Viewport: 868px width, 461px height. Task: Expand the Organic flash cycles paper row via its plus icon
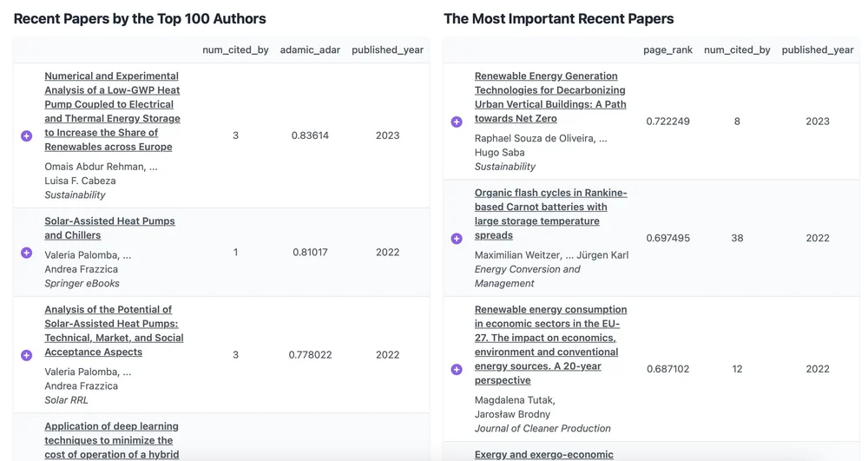click(x=457, y=238)
